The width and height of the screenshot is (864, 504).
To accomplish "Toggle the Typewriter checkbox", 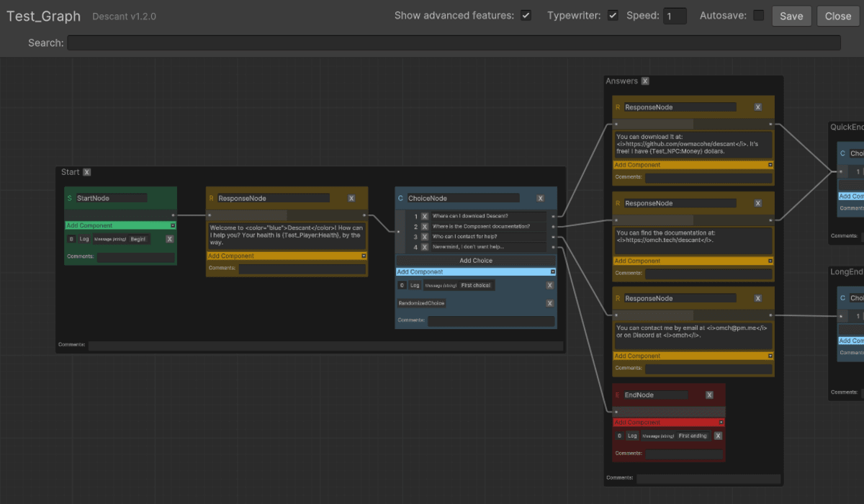I will click(613, 15).
